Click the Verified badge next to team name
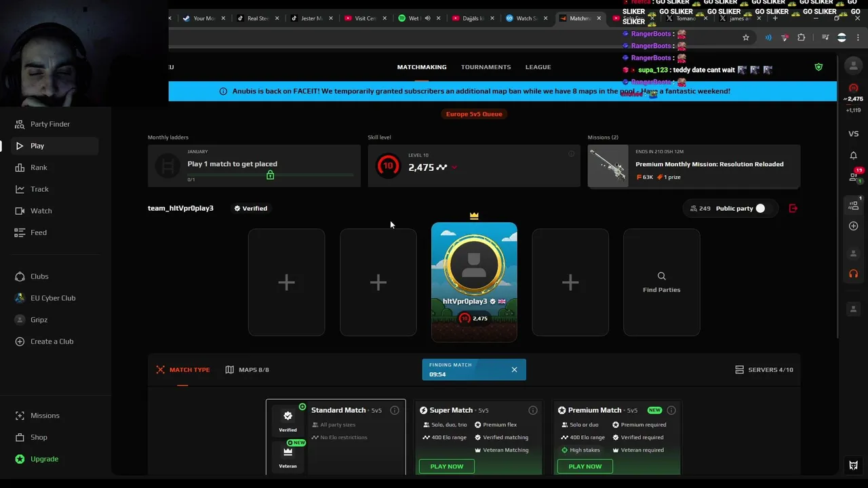Screen dimensions: 868x488 [x=250, y=209]
